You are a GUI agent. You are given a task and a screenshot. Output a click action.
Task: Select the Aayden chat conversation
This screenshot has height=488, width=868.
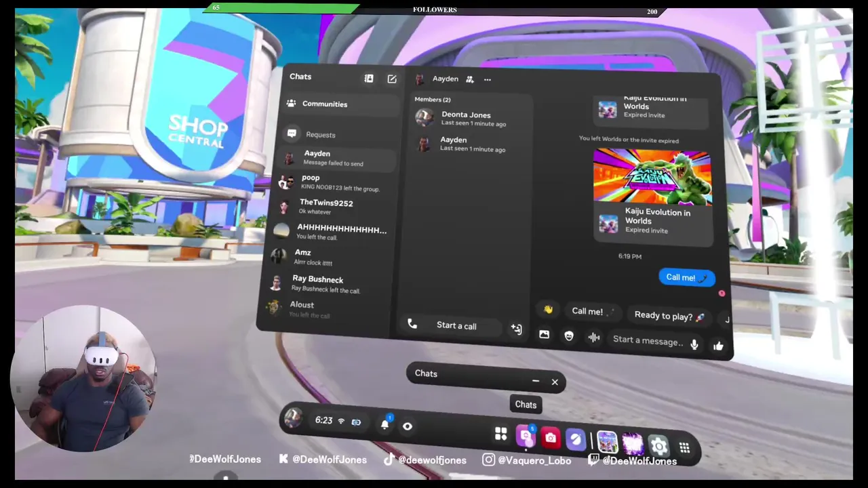pyautogui.click(x=338, y=158)
